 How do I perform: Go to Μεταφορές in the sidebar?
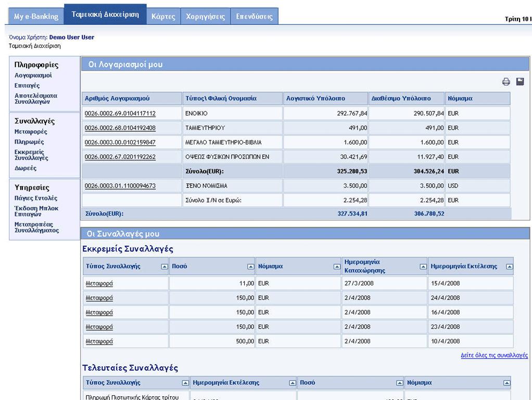pyautogui.click(x=31, y=132)
